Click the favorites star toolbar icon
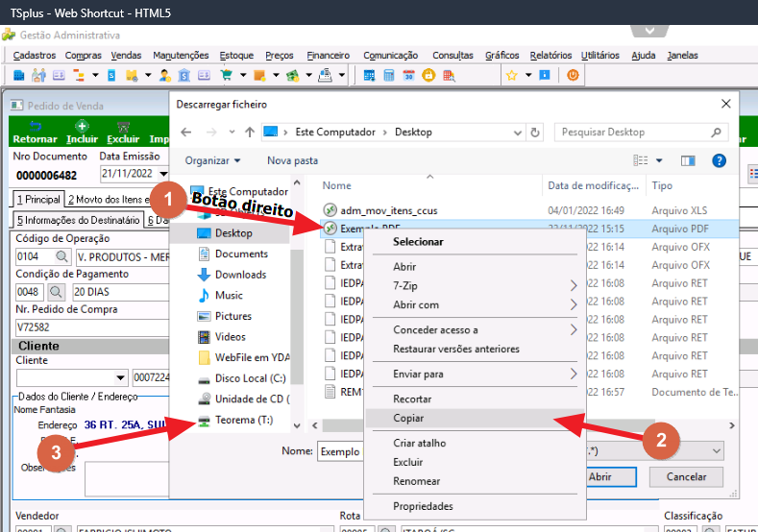The image size is (758, 532). (512, 75)
